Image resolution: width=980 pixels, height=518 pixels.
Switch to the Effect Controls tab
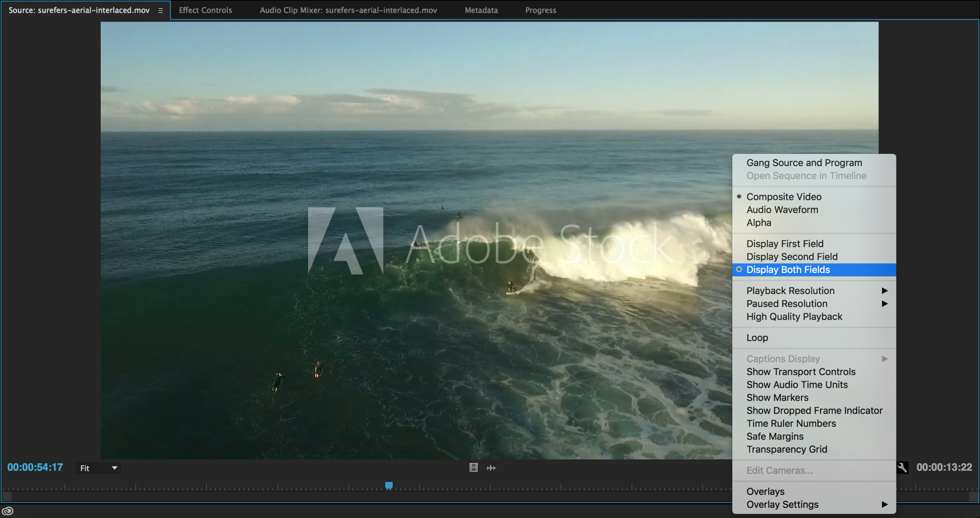pyautogui.click(x=205, y=10)
